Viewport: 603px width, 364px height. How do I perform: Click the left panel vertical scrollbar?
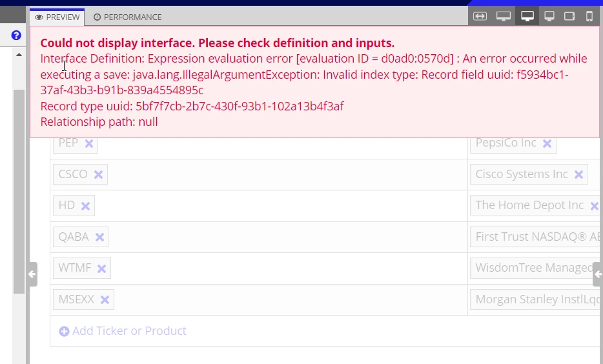click(x=19, y=191)
